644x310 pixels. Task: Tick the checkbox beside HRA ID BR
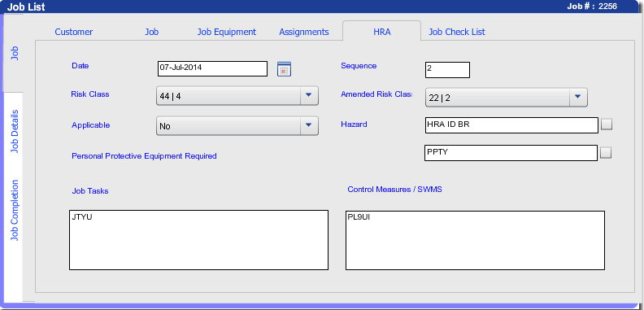tap(607, 124)
